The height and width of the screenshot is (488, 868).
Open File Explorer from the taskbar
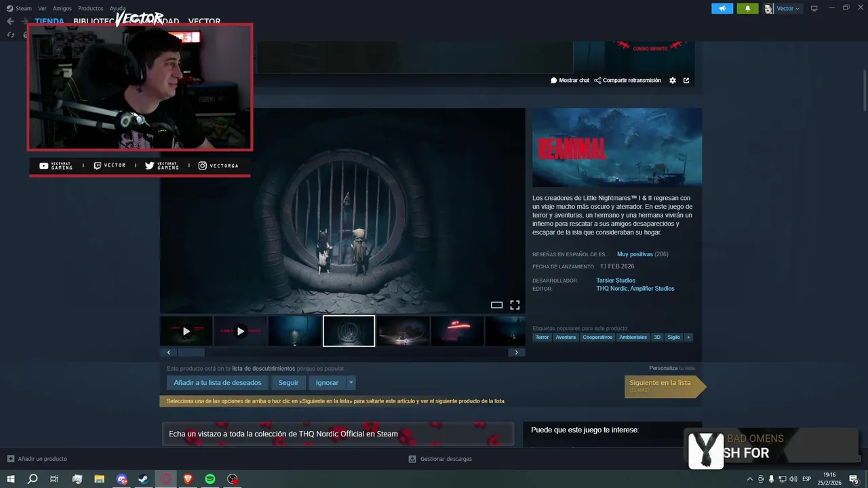[99, 479]
